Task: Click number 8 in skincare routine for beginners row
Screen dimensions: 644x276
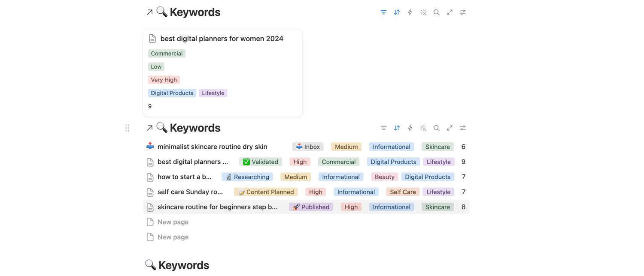Action: [463, 207]
